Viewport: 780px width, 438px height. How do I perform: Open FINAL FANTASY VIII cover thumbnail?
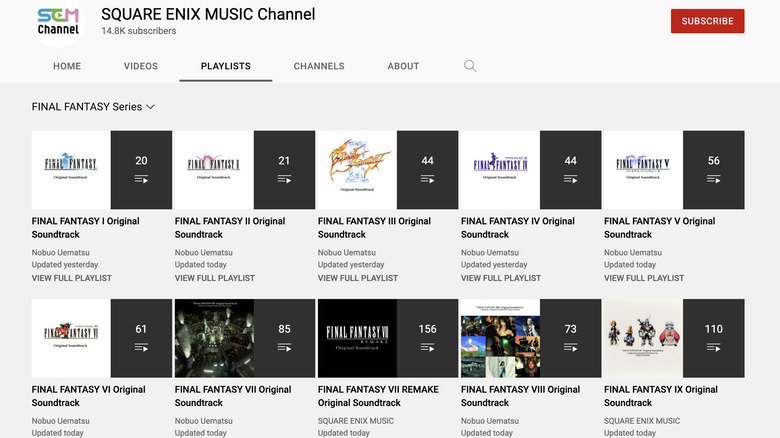coord(500,338)
